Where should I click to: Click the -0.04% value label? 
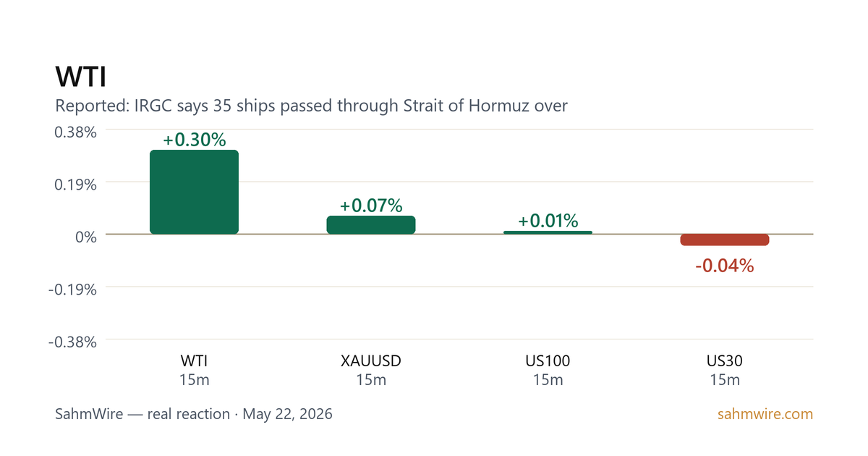[x=725, y=266]
